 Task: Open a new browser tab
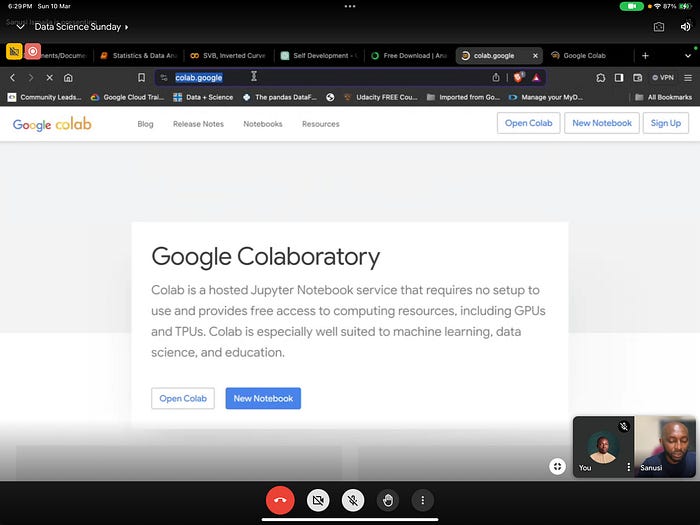(x=645, y=55)
